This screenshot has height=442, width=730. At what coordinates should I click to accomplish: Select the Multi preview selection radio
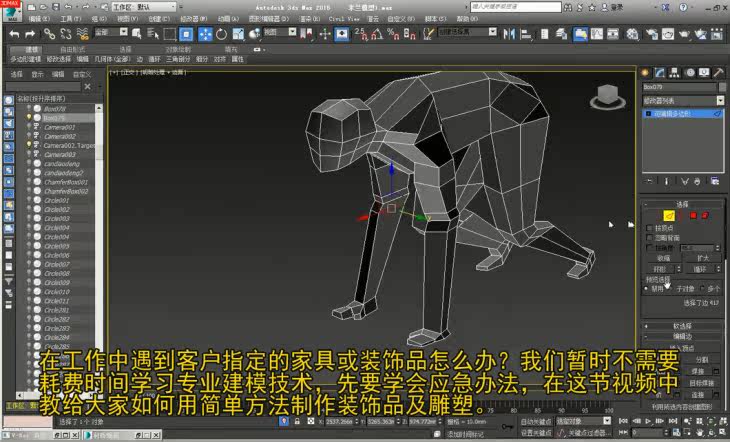point(702,289)
